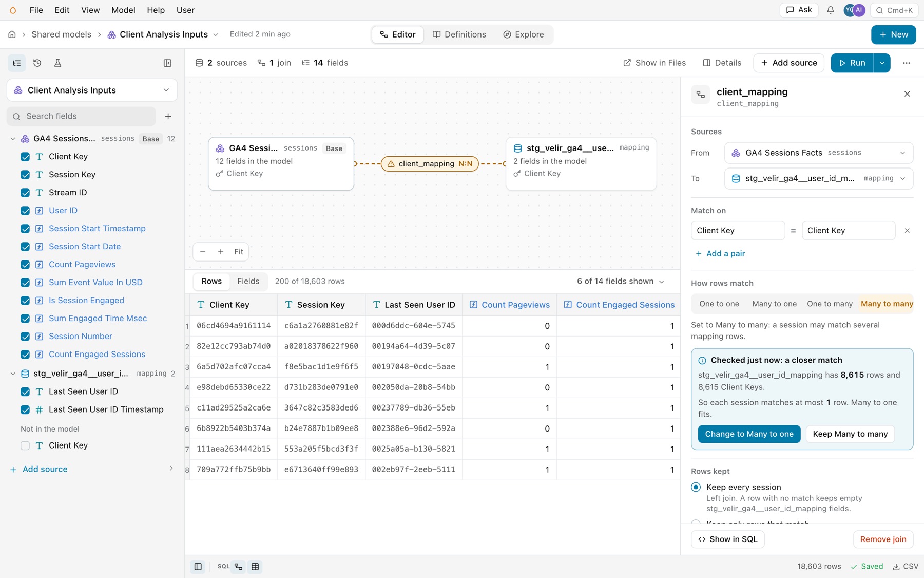Viewport: 924px width, 578px height.
Task: Open the history clock panel icon
Action: (x=37, y=63)
